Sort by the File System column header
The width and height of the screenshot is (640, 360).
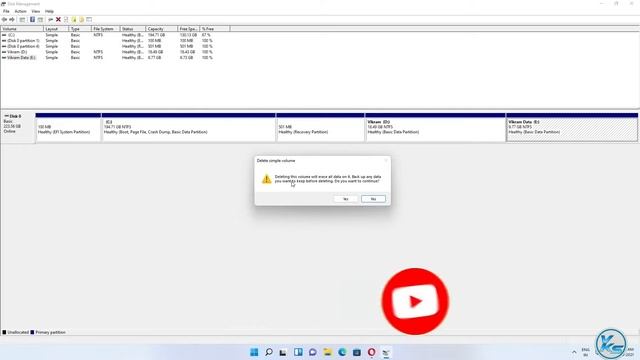pyautogui.click(x=106, y=29)
